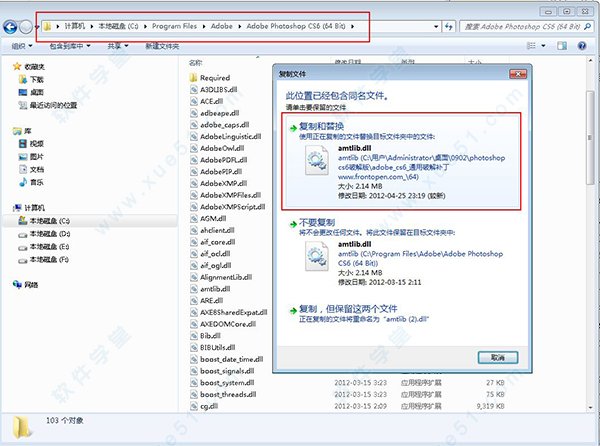Open the 下载 (Downloads) favorites folder
Screen dimensions: 600x446
[36, 77]
